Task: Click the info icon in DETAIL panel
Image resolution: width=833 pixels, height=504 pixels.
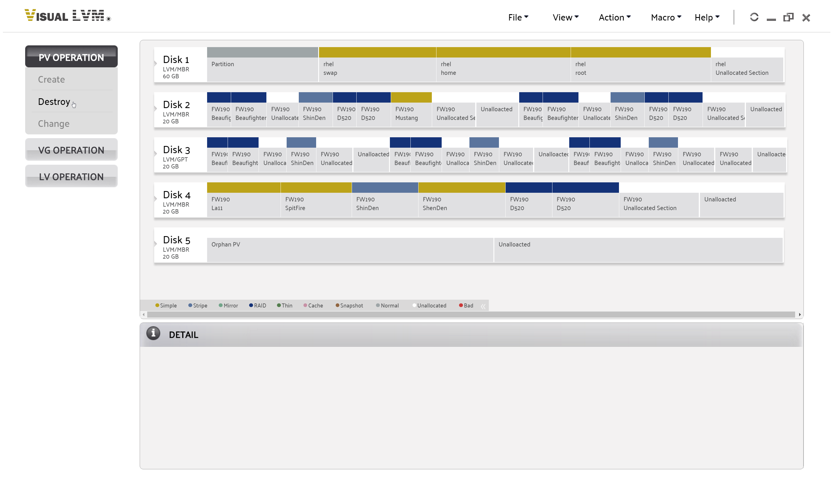Action: 152,334
